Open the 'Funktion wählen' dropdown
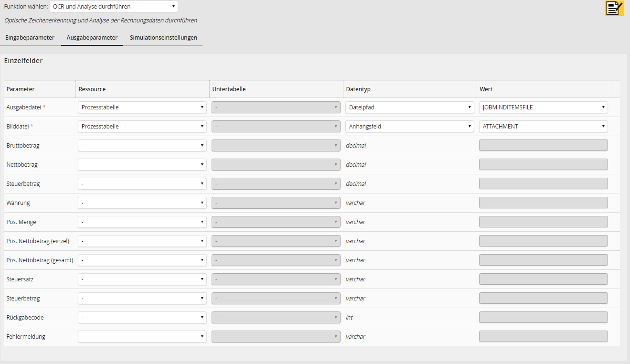 click(114, 7)
